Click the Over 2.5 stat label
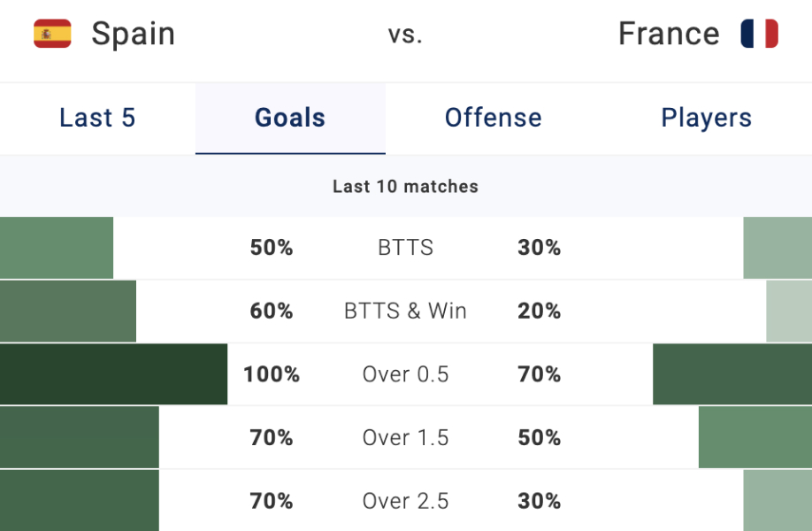 405,501
